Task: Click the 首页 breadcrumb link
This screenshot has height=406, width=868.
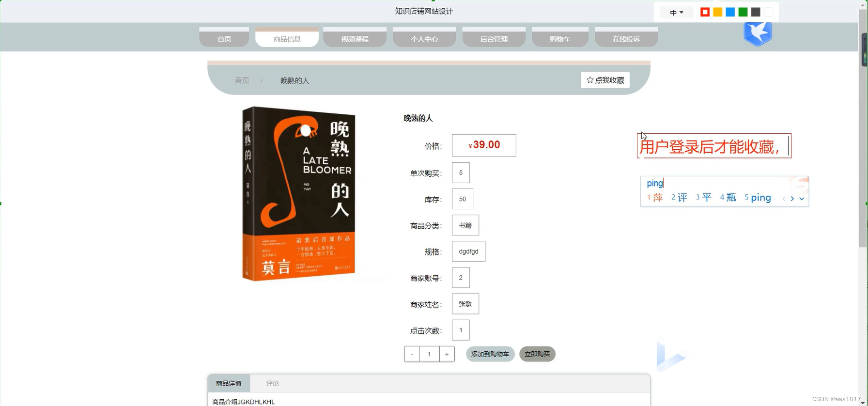Action: 242,80
